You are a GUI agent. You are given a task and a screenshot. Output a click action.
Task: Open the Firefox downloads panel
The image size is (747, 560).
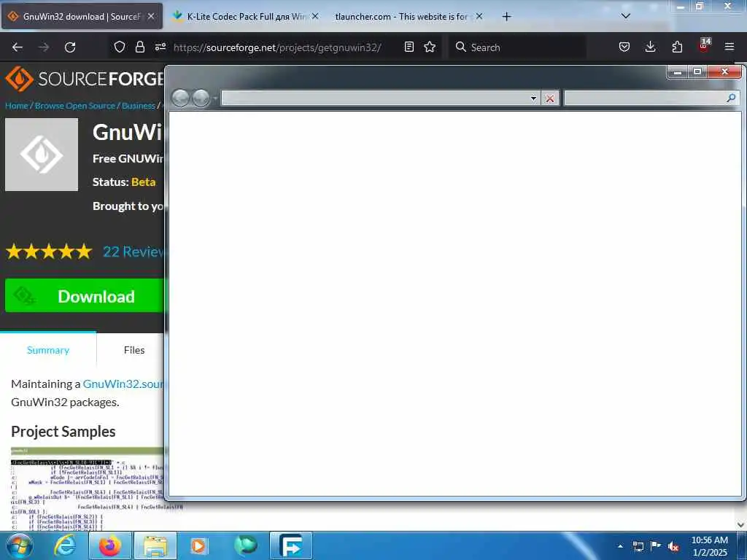(650, 47)
